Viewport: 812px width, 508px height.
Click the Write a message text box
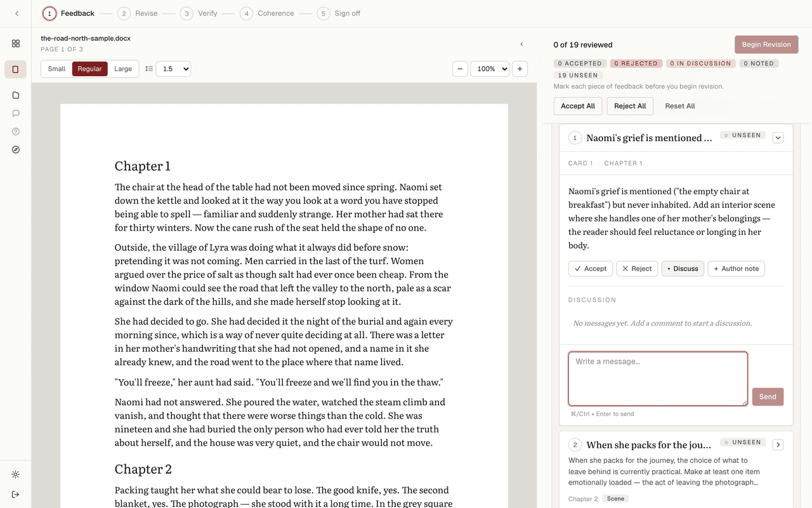click(x=658, y=378)
